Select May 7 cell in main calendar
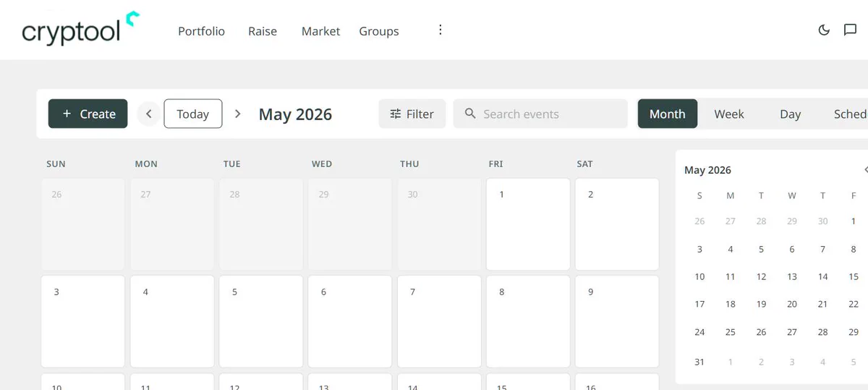 (x=439, y=321)
